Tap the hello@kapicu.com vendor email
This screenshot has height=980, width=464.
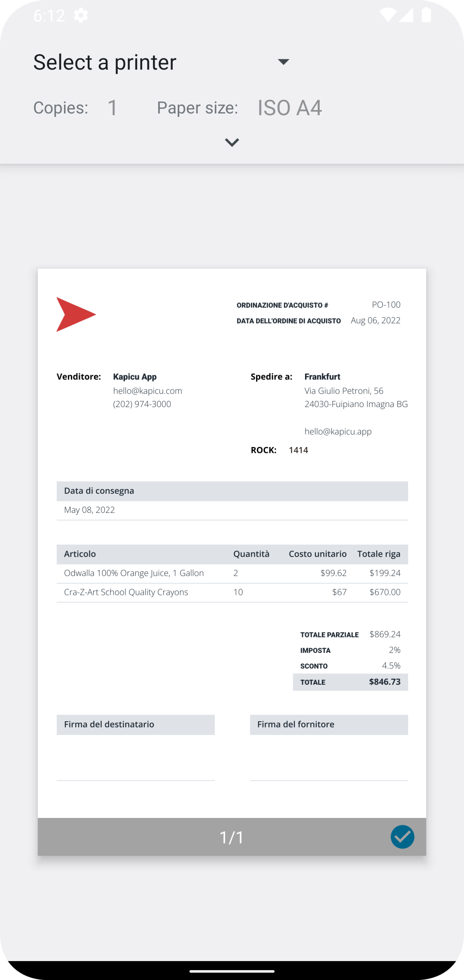point(148,391)
